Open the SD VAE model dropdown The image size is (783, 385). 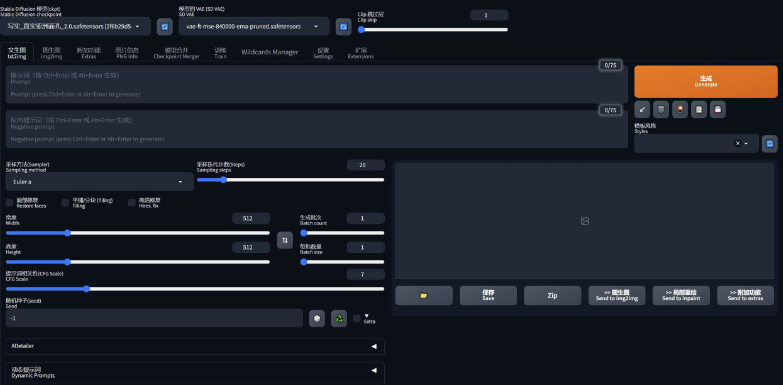pyautogui.click(x=254, y=26)
